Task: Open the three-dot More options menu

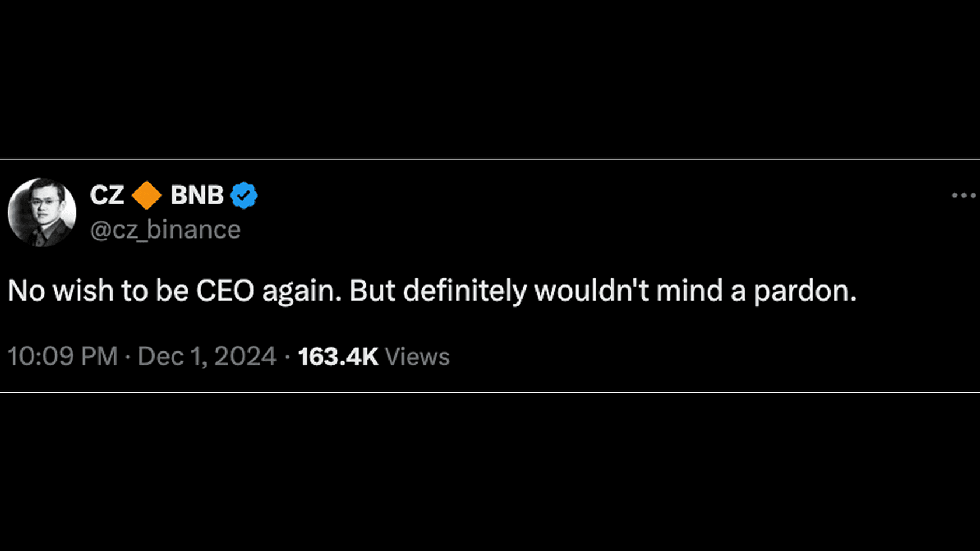Action: (963, 196)
